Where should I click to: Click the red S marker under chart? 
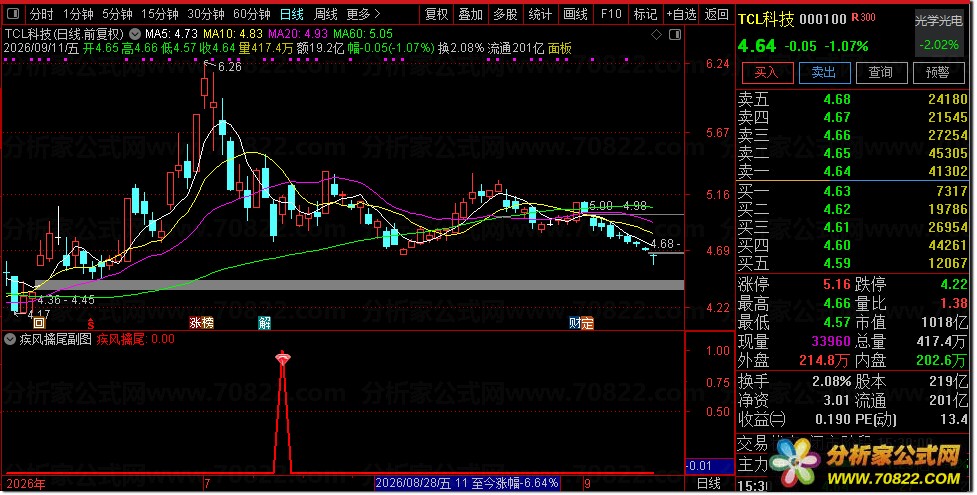pyautogui.click(x=91, y=323)
